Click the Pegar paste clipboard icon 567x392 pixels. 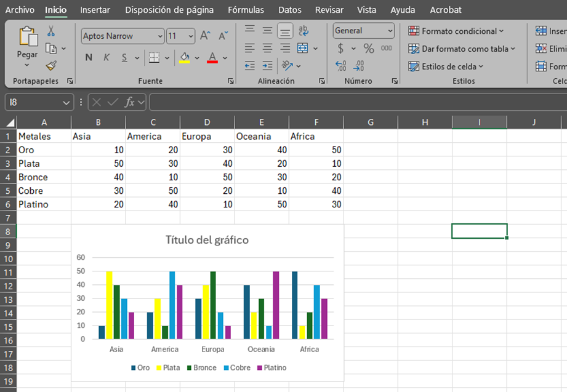pyautogui.click(x=28, y=36)
